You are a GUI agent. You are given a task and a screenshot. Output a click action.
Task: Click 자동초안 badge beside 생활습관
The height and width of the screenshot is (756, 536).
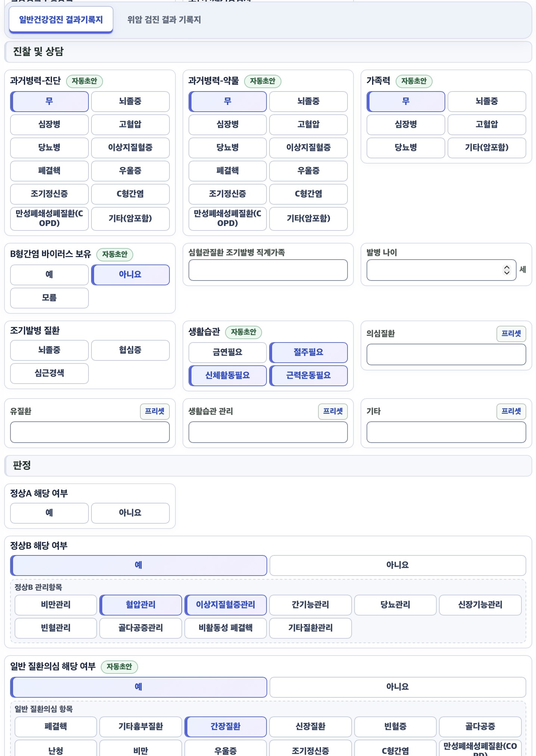point(243,332)
